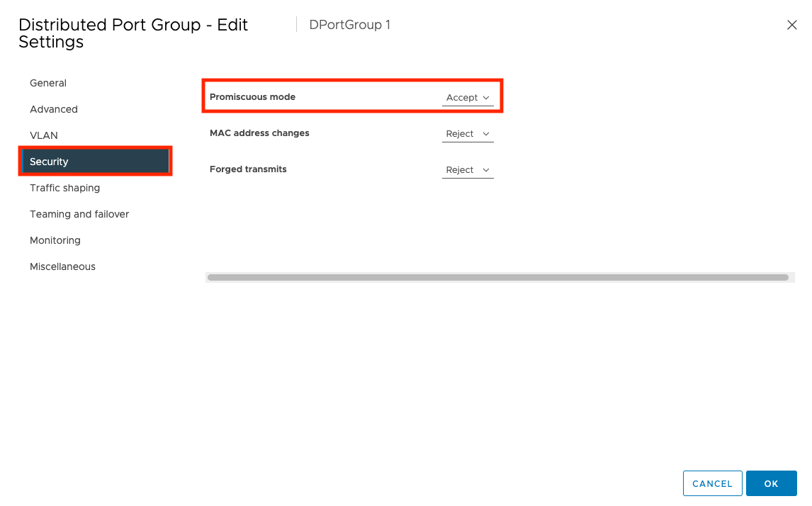The height and width of the screenshot is (506, 812).
Task: Expand the Accept selector for Promiscuous mode
Action: coord(467,97)
